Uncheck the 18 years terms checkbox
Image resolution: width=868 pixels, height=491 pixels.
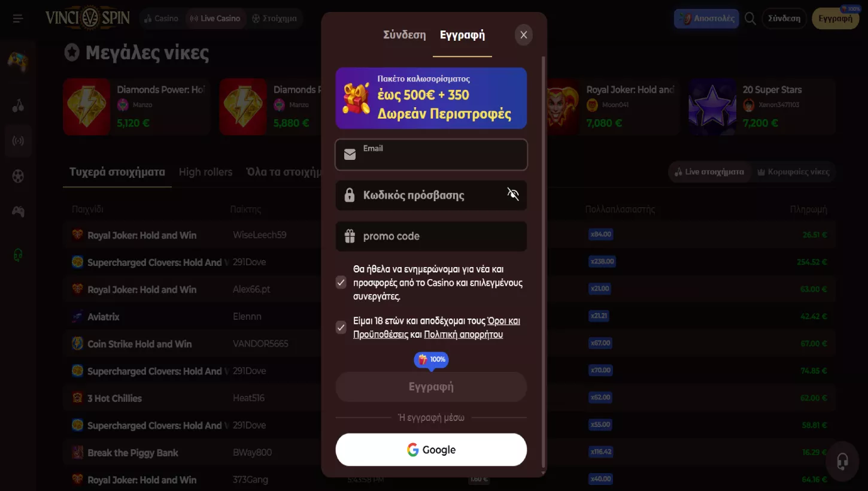click(341, 328)
